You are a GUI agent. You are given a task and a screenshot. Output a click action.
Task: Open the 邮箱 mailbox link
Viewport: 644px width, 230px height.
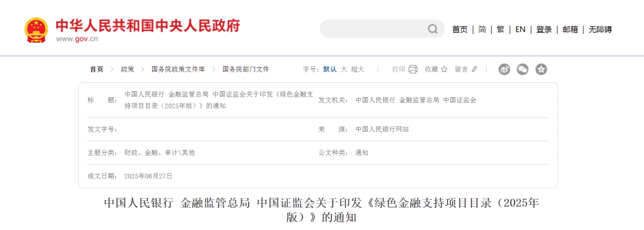(570, 30)
